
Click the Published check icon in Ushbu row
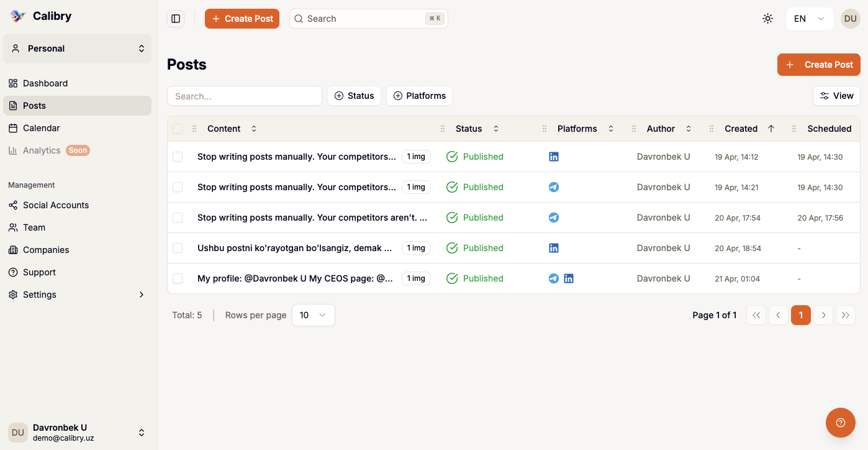click(x=452, y=248)
